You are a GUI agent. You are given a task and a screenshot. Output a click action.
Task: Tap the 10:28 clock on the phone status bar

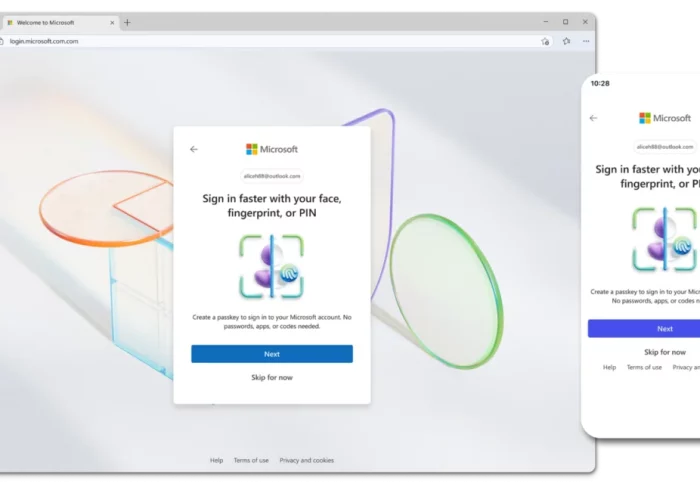click(600, 83)
